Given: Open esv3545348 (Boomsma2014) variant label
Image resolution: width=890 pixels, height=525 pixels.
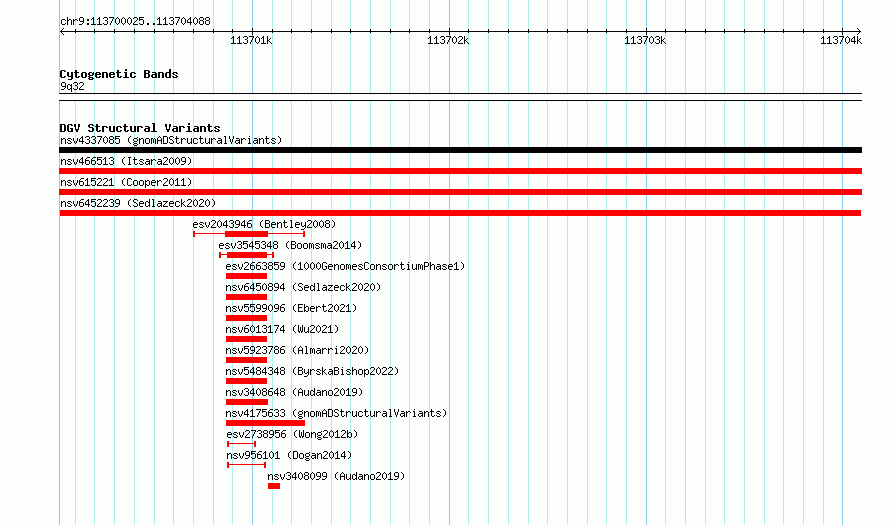Looking at the screenshot, I should pyautogui.click(x=290, y=245).
